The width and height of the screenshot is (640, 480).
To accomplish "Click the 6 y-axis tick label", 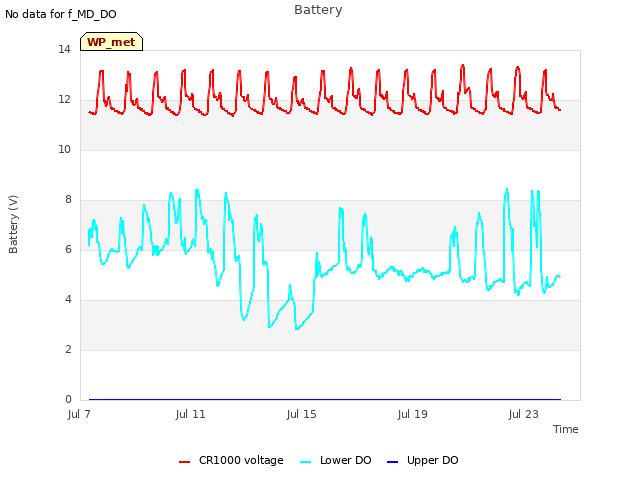I will 68,250.
